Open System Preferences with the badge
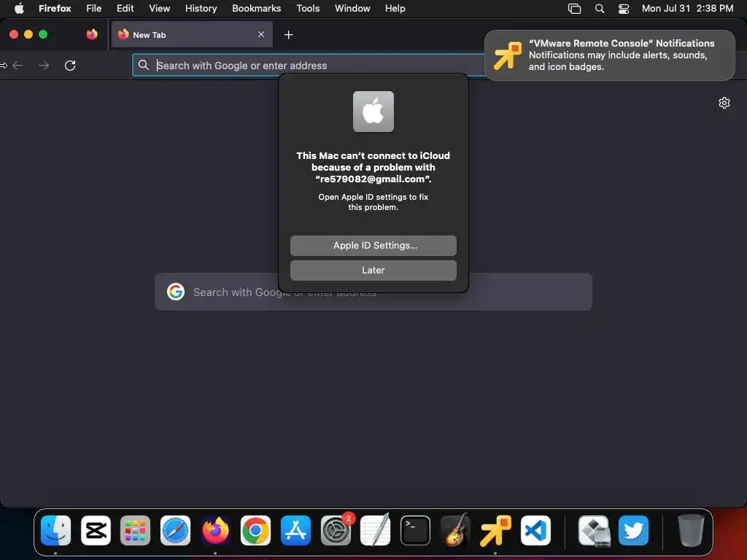747x560 pixels. 336,530
